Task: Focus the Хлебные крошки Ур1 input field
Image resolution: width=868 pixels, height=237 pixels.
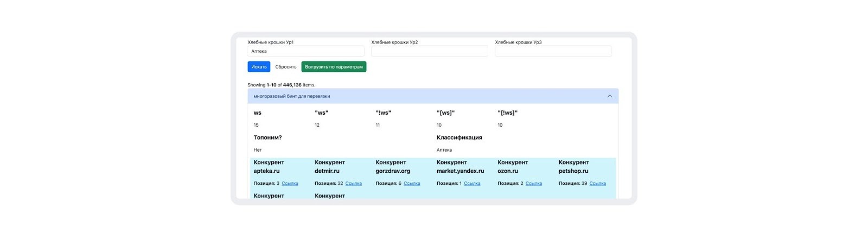Action: 305,51
